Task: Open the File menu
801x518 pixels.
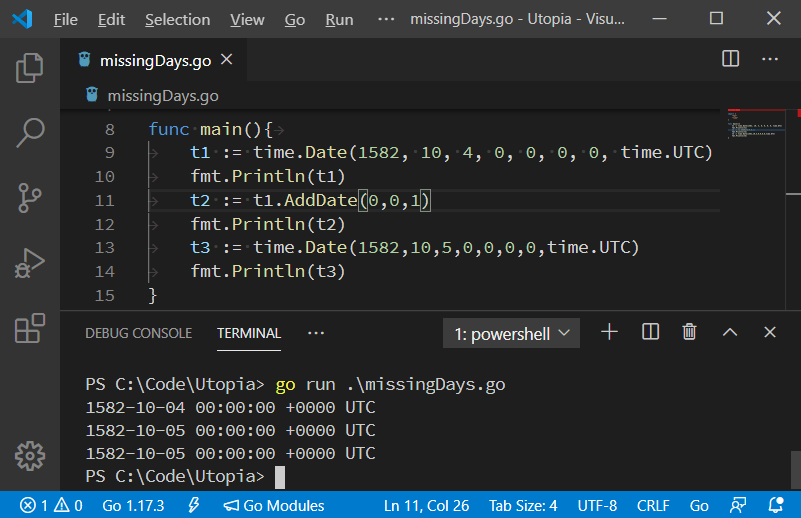Action: pyautogui.click(x=66, y=19)
